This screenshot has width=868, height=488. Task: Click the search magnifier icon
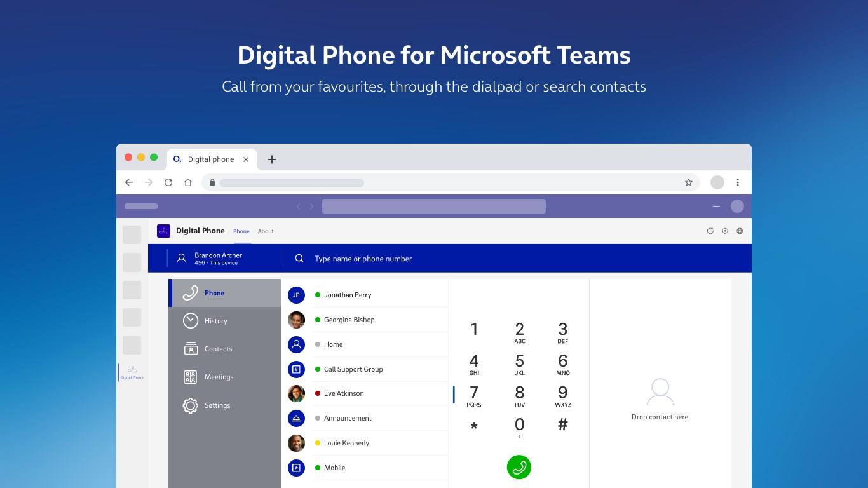tap(299, 259)
